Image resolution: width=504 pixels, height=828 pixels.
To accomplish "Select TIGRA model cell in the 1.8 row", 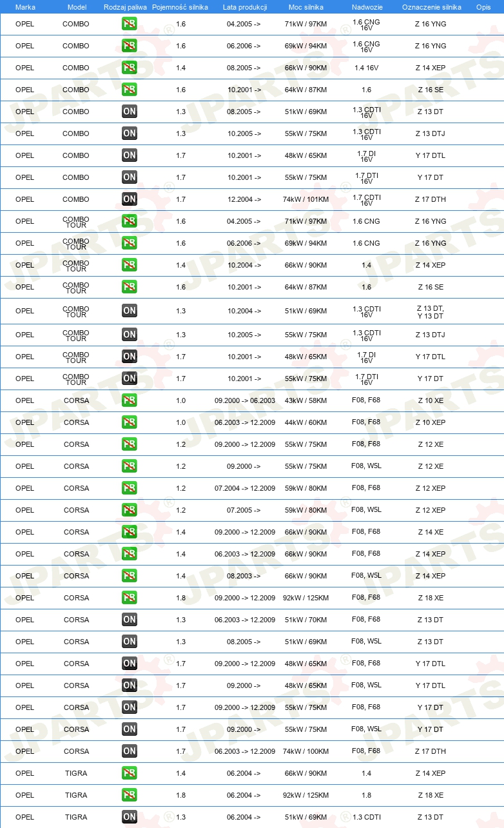I will point(76,795).
